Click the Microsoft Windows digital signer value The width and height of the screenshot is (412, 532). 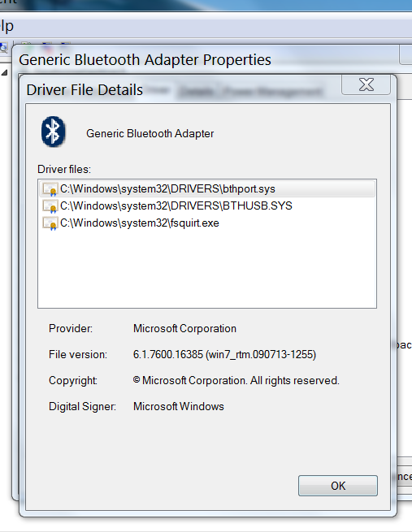click(179, 406)
